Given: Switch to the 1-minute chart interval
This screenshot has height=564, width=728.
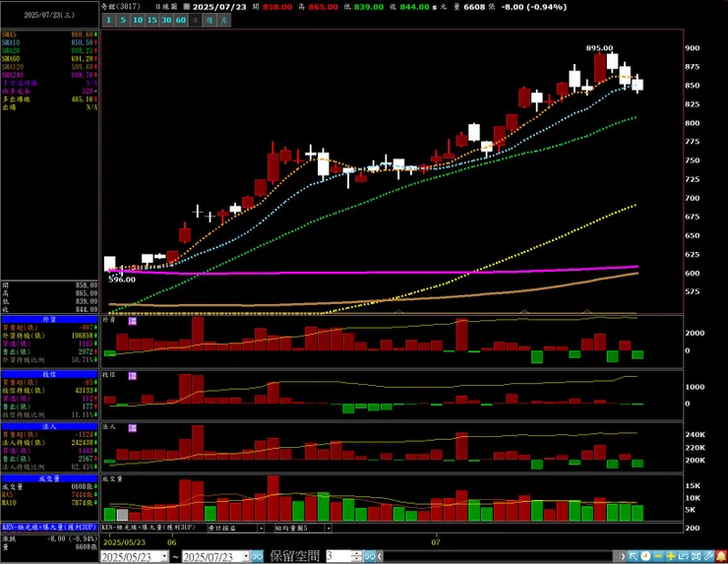Looking at the screenshot, I should coord(108,21).
